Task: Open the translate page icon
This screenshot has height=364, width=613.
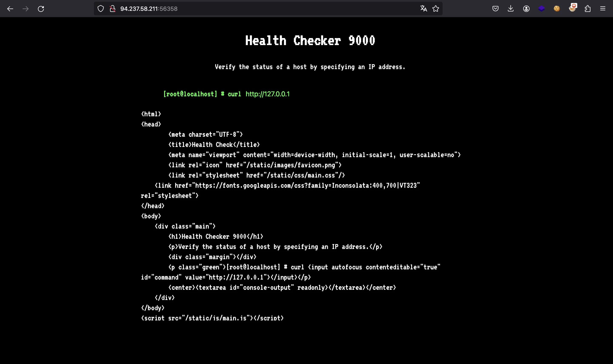Action: coord(424,9)
